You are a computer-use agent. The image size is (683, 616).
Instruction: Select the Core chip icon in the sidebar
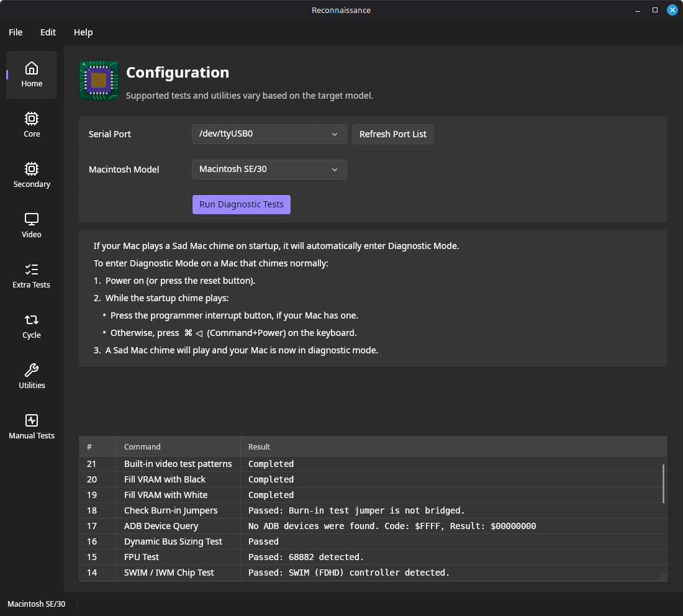pos(32,125)
